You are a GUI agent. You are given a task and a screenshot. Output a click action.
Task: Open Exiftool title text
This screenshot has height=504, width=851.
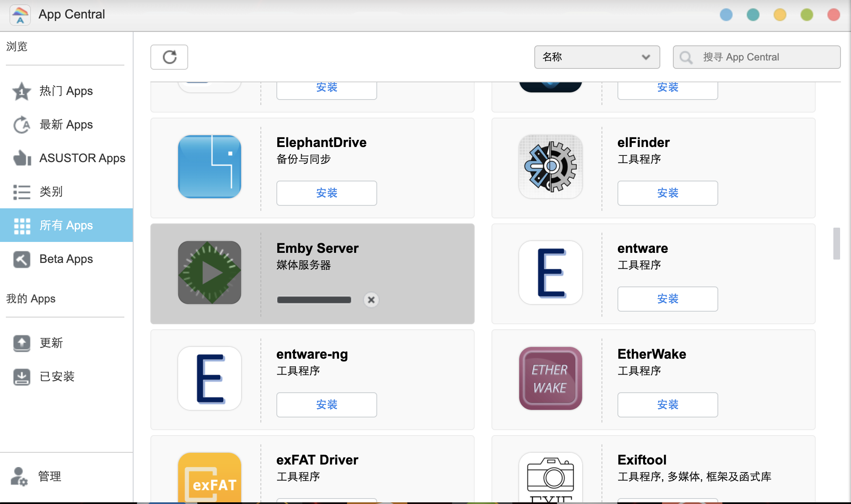tap(642, 460)
